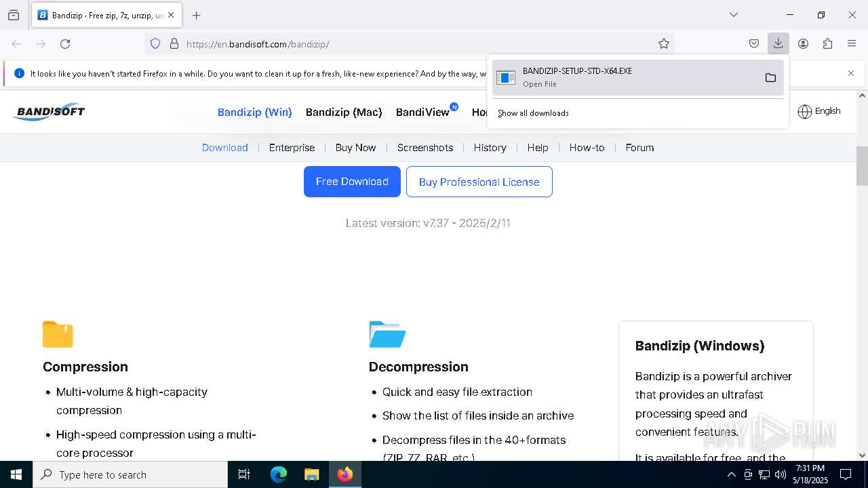Go to the Buy Now page

(x=355, y=147)
